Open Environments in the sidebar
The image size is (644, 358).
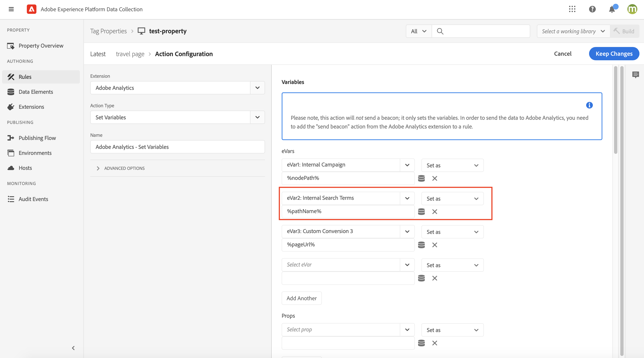pyautogui.click(x=41, y=153)
